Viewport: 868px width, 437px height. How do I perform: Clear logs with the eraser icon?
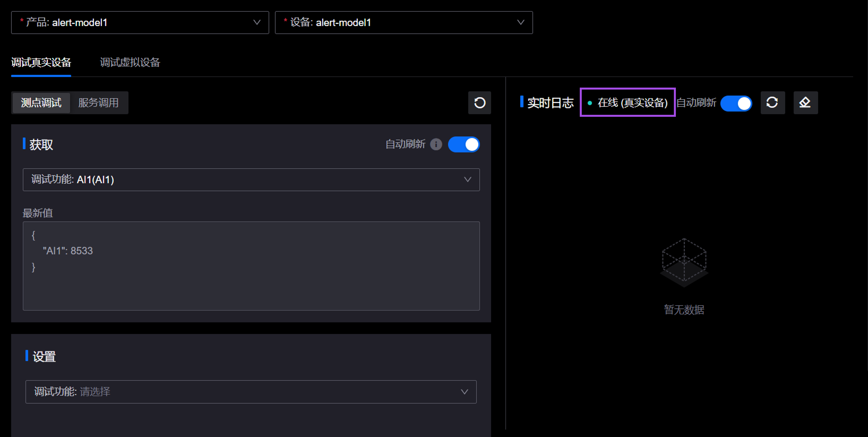pos(805,103)
